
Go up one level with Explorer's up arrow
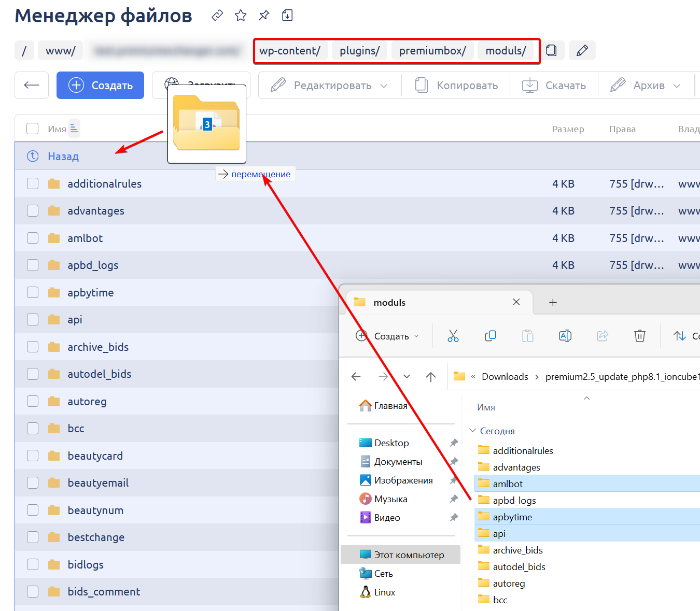click(x=430, y=377)
